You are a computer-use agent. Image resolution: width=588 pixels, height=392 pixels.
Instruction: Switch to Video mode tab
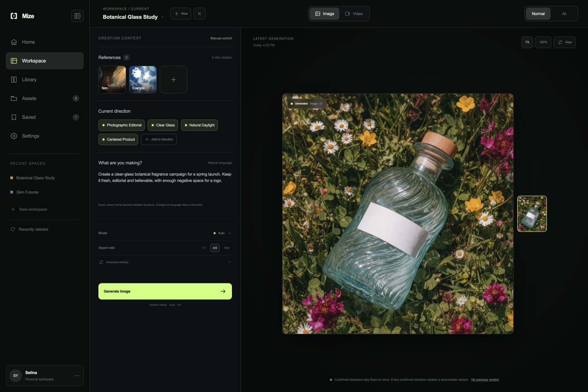click(354, 13)
